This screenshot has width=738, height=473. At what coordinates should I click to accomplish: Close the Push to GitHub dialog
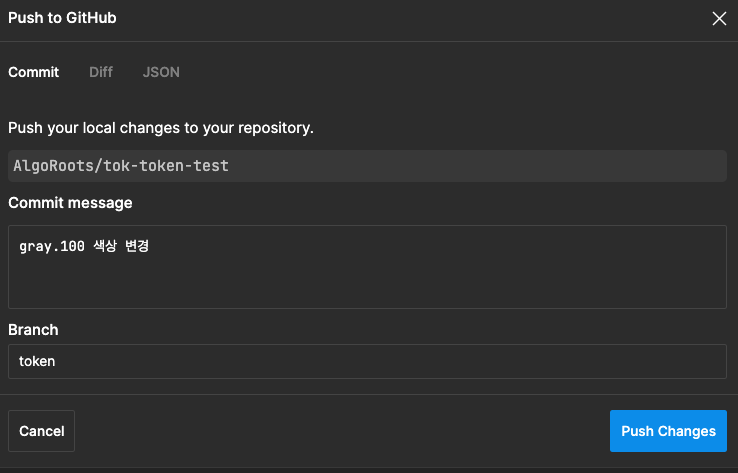(x=719, y=18)
